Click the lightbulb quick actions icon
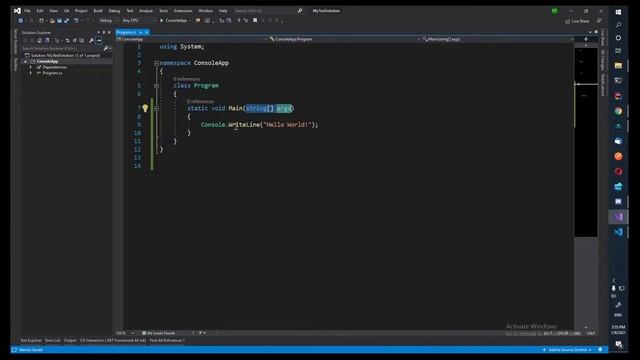 (145, 109)
